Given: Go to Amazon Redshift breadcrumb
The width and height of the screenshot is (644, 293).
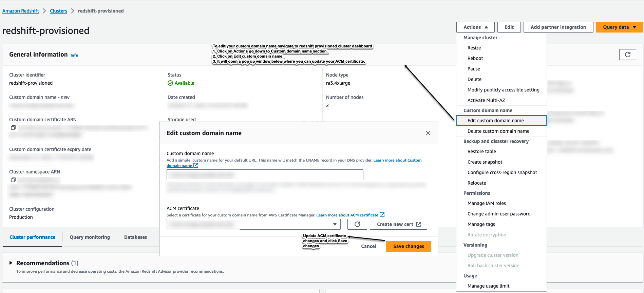Looking at the screenshot, I should coord(21,11).
